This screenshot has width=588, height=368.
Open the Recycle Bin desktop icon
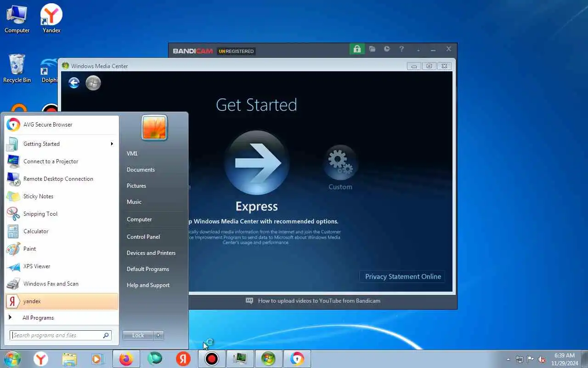tap(17, 69)
